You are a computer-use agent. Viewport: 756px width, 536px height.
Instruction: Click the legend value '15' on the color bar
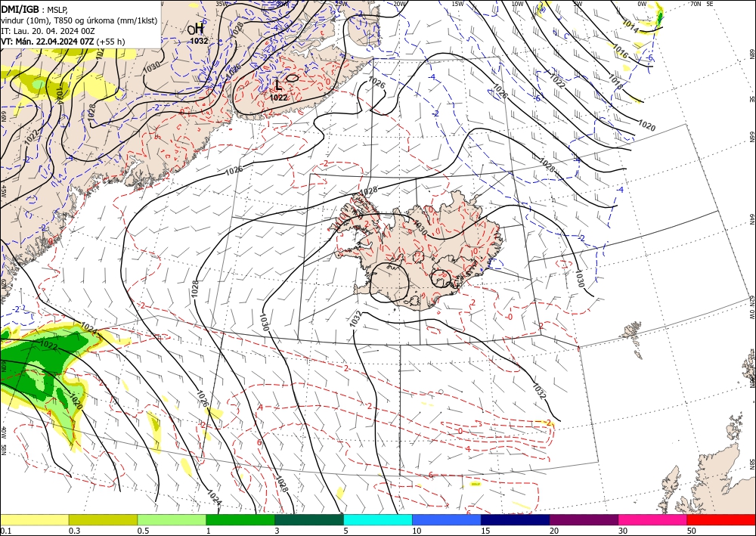[x=485, y=531]
